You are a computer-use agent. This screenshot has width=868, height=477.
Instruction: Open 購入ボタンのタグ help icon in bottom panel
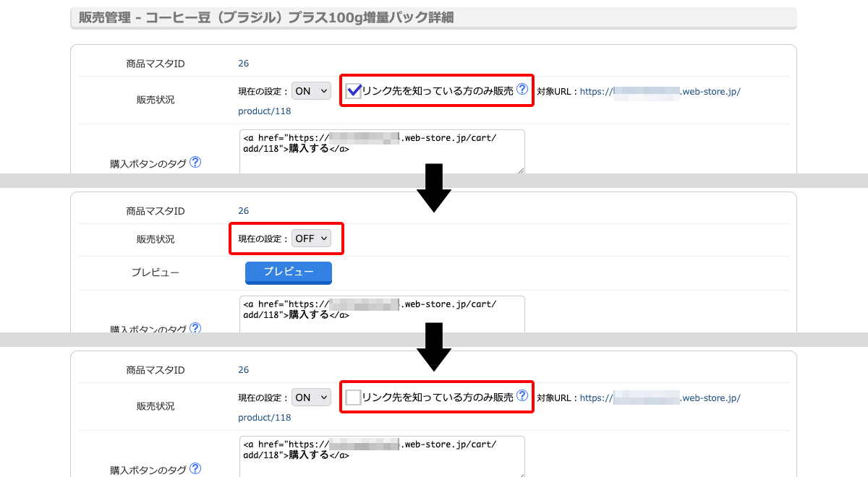point(195,468)
